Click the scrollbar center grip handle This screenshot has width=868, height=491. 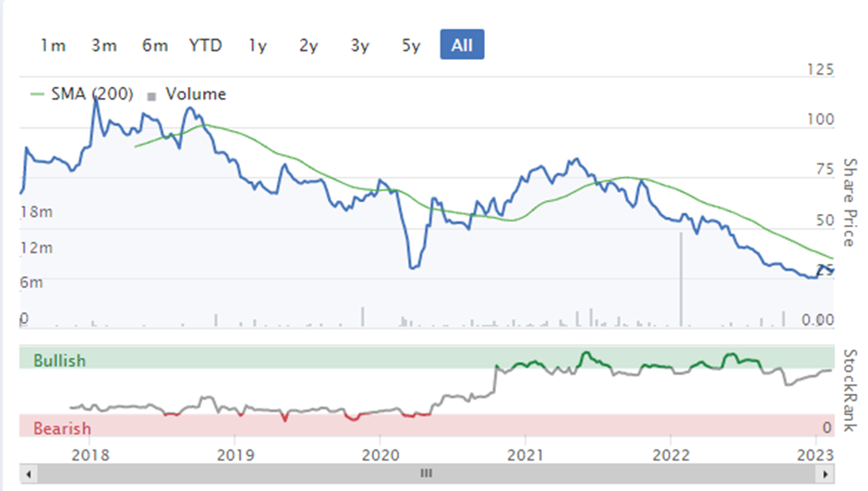(x=427, y=473)
